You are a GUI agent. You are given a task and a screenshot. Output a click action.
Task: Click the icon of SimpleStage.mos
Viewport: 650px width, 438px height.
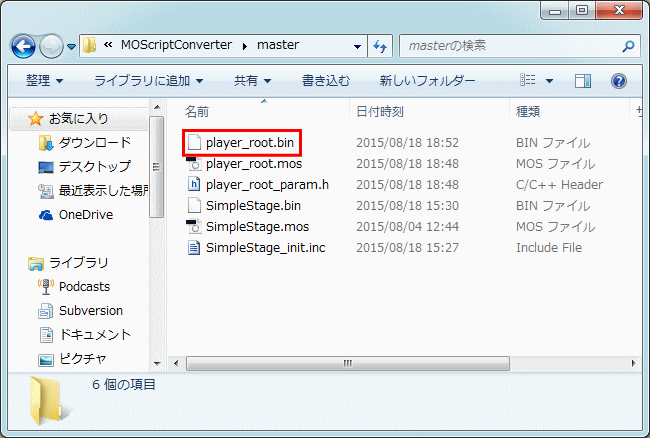click(194, 226)
